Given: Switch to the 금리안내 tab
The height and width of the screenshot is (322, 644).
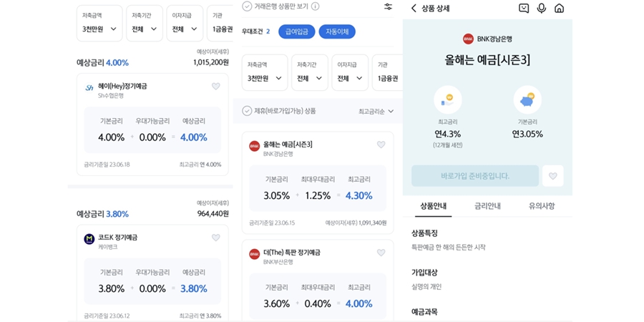Looking at the screenshot, I should pos(487,206).
